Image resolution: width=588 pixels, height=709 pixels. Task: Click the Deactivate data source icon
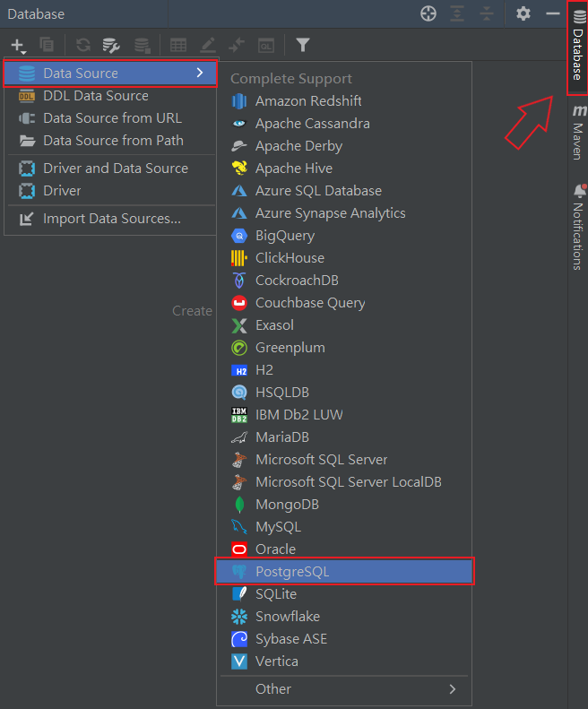(142, 45)
